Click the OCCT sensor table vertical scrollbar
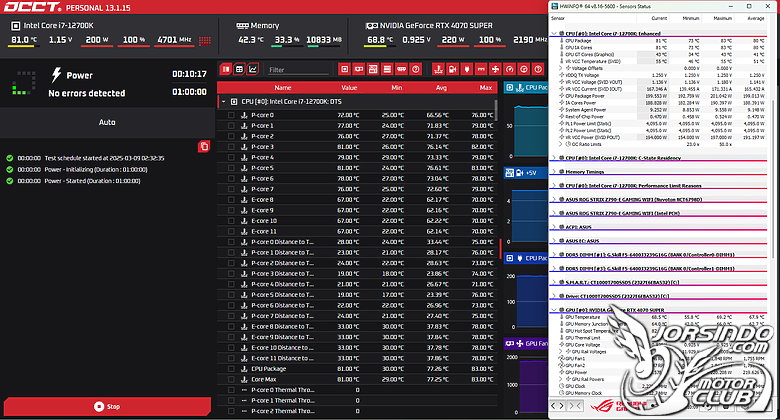 [x=495, y=109]
